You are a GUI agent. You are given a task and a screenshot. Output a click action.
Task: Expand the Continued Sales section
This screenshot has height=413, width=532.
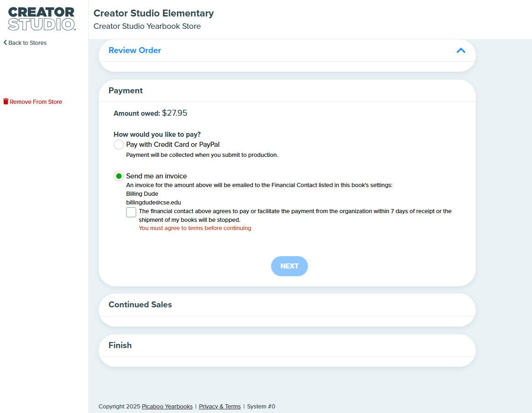click(x=140, y=305)
